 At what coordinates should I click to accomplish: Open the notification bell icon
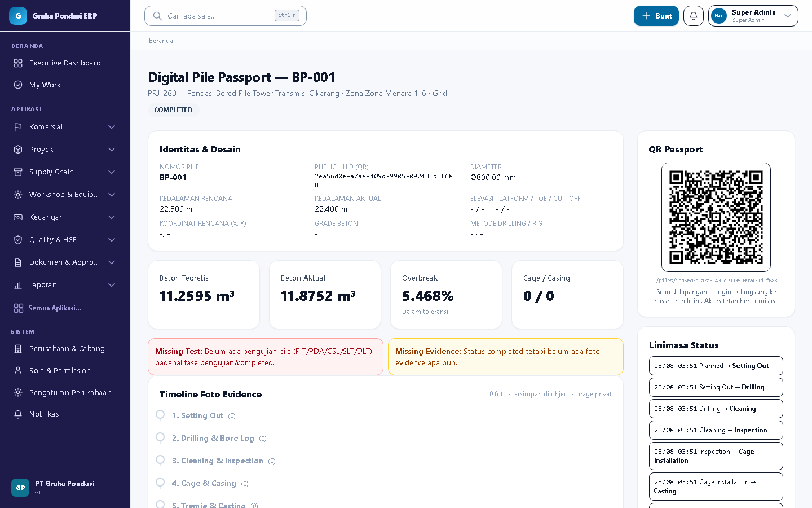coord(694,16)
